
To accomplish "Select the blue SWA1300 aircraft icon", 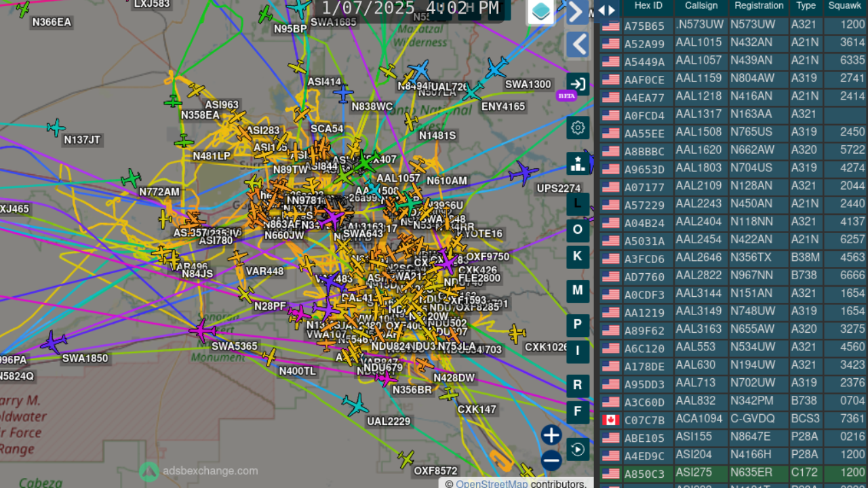I will click(x=496, y=68).
